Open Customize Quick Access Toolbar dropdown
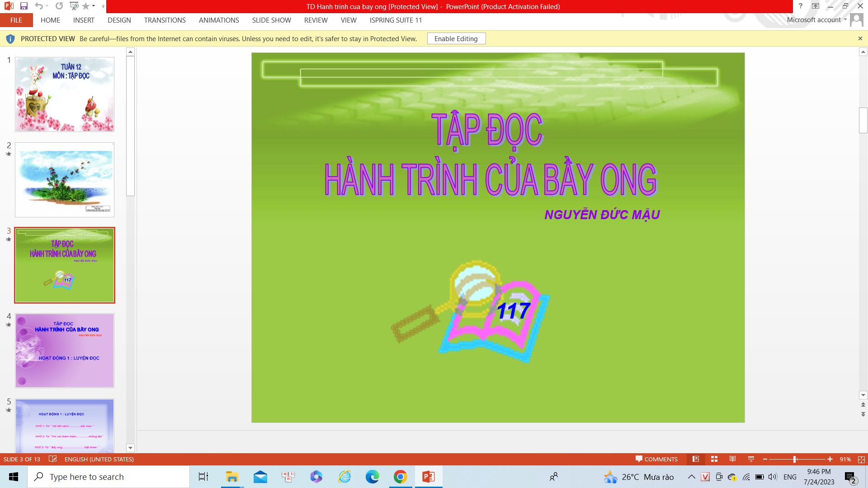Viewport: 868px width, 488px height. point(103,6)
